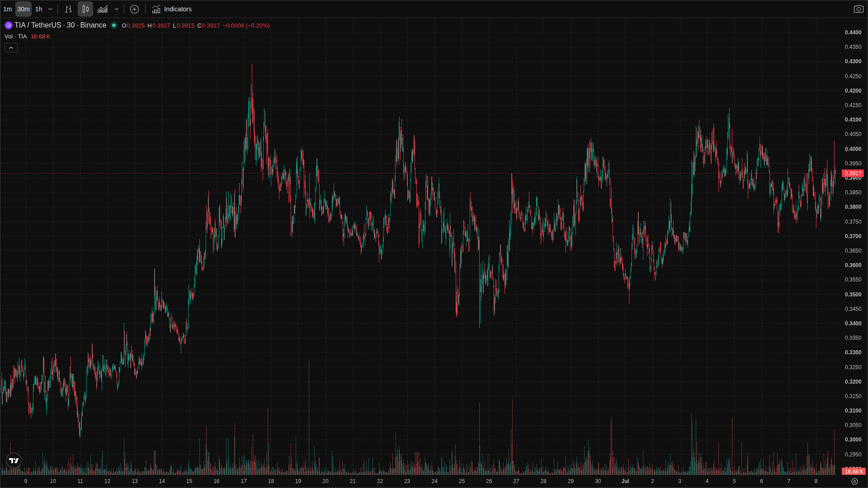Screen dimensions: 868x488
Task: Select the Candles chart style icon
Action: (x=85, y=9)
